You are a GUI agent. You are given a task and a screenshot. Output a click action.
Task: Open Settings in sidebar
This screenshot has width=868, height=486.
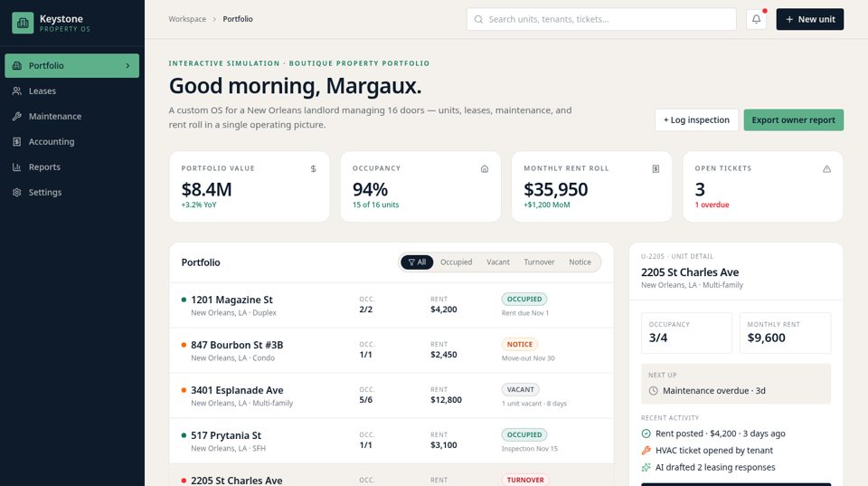(72, 192)
